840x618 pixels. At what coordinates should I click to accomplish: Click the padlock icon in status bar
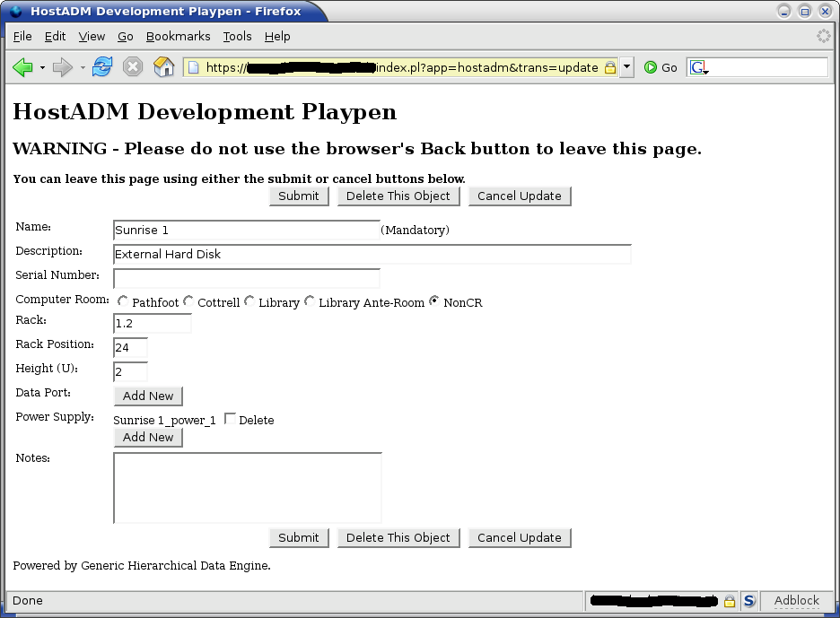tap(730, 601)
